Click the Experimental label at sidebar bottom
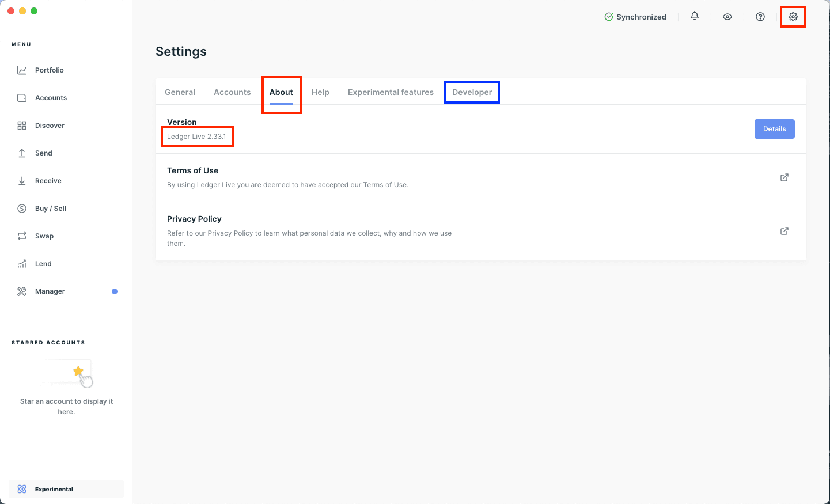This screenshot has width=830, height=504. [54, 489]
